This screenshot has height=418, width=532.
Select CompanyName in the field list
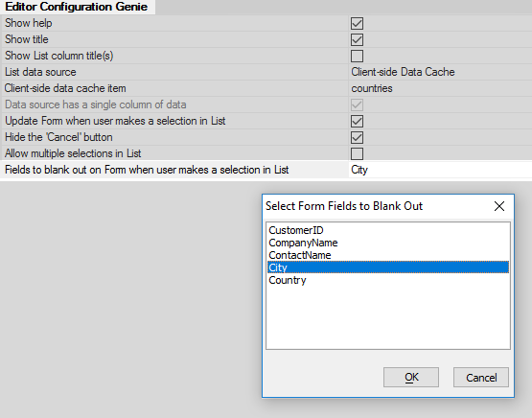pyautogui.click(x=303, y=243)
